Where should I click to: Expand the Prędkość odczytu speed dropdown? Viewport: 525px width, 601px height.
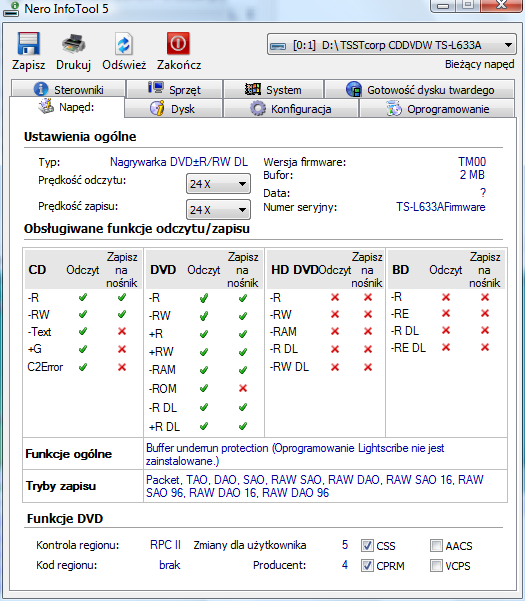coord(218,184)
